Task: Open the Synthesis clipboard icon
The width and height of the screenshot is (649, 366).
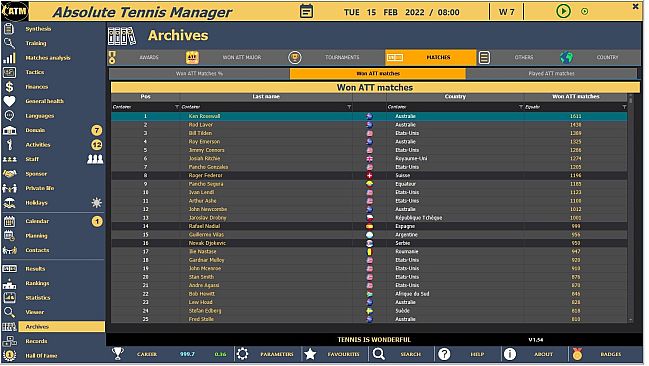Action: (x=9, y=29)
